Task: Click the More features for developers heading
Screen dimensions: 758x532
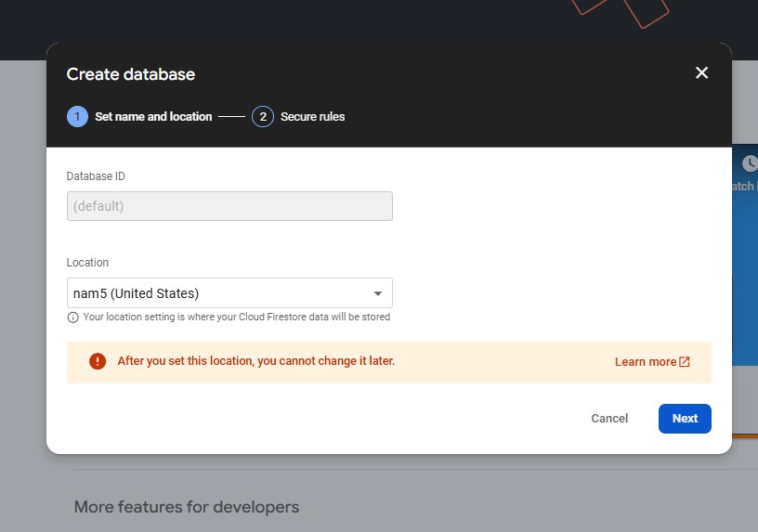Action: click(186, 507)
